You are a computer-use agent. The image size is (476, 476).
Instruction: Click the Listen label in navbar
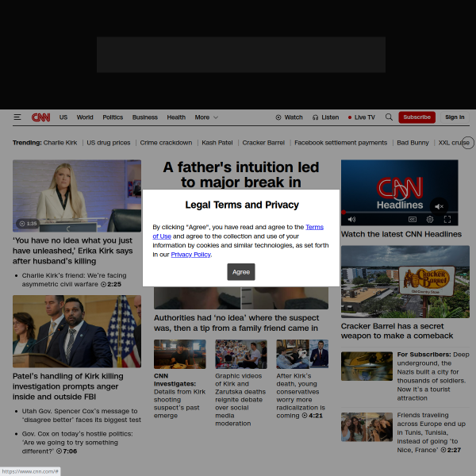click(x=330, y=117)
